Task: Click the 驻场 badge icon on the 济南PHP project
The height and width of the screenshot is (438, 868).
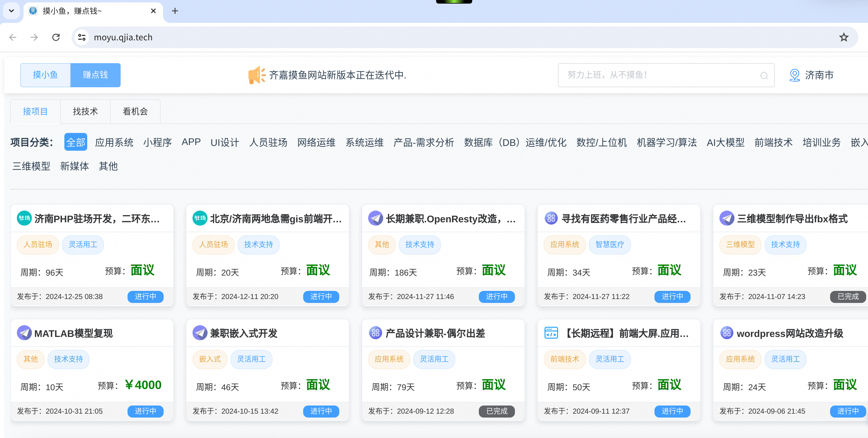Action: [x=24, y=218]
